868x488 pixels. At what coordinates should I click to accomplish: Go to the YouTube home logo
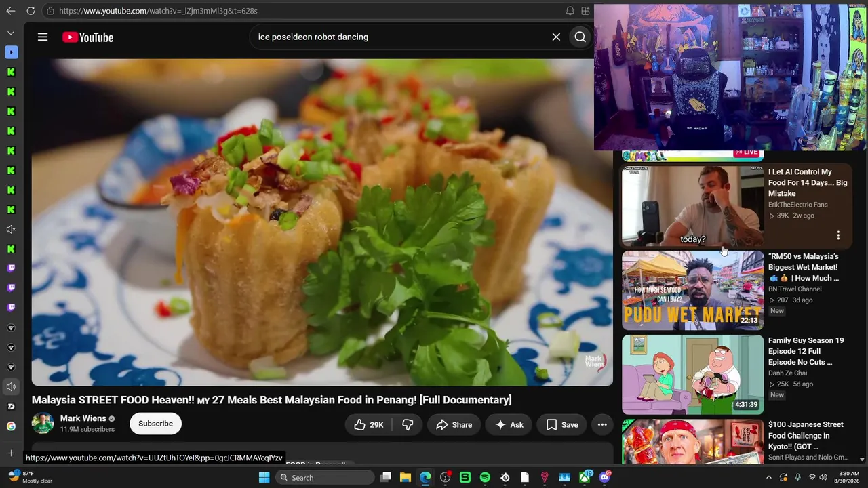(88, 37)
